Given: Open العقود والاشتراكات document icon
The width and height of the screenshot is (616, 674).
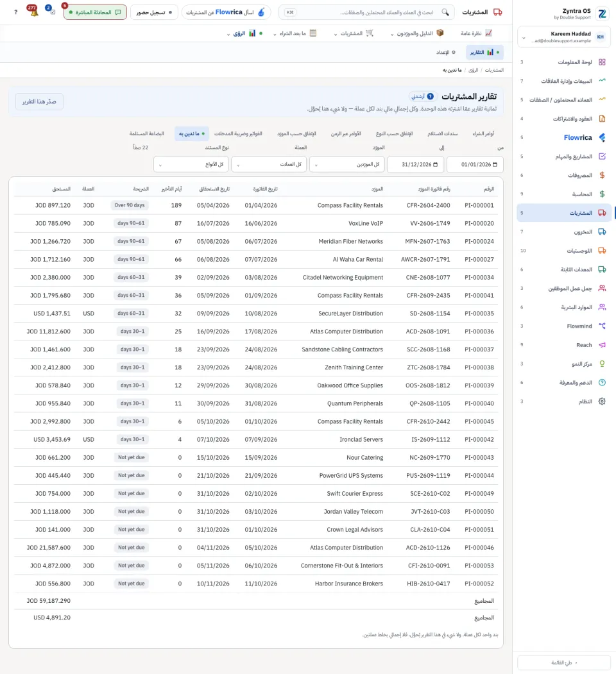Looking at the screenshot, I should click(602, 119).
